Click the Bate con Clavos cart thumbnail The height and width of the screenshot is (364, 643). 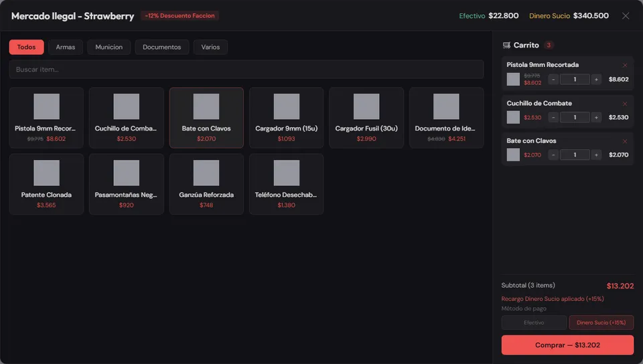513,155
